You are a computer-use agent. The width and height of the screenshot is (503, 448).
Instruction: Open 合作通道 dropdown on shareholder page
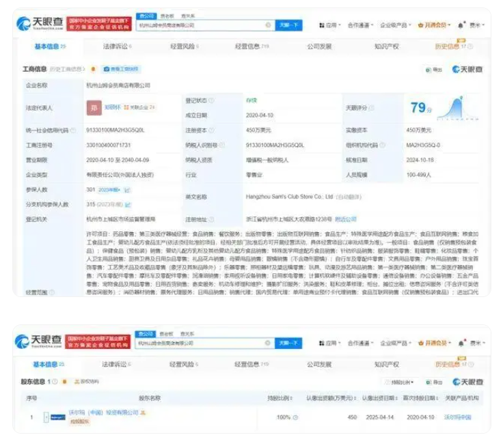coord(361,344)
